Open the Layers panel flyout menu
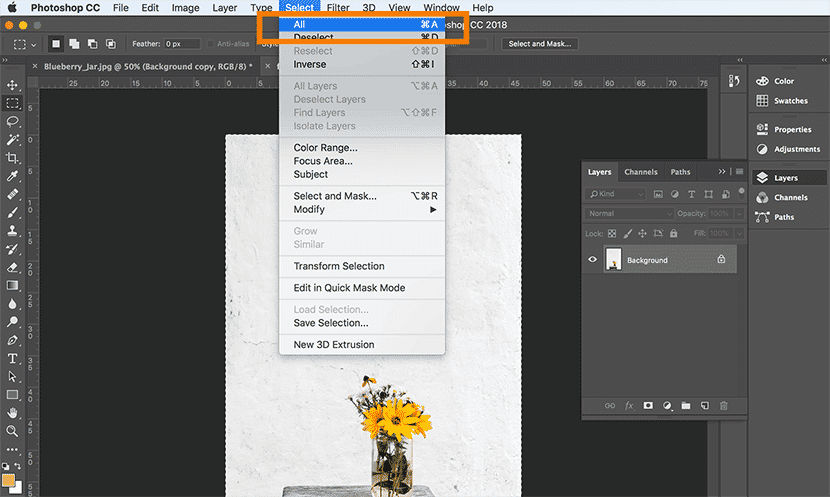830x497 pixels. [x=739, y=172]
